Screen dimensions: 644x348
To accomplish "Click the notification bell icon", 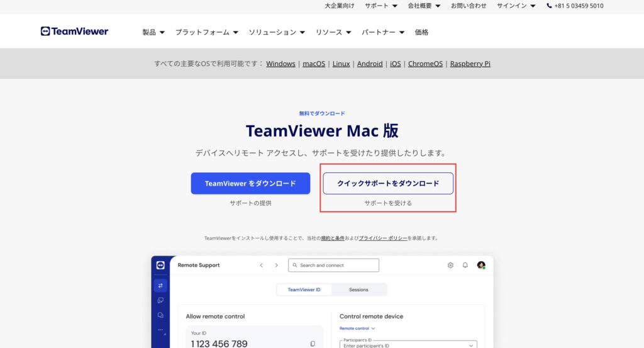I will pos(465,266).
